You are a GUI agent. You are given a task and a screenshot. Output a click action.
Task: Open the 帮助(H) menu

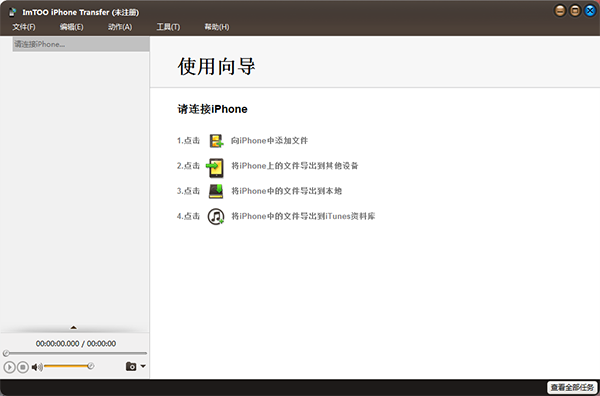pos(217,27)
